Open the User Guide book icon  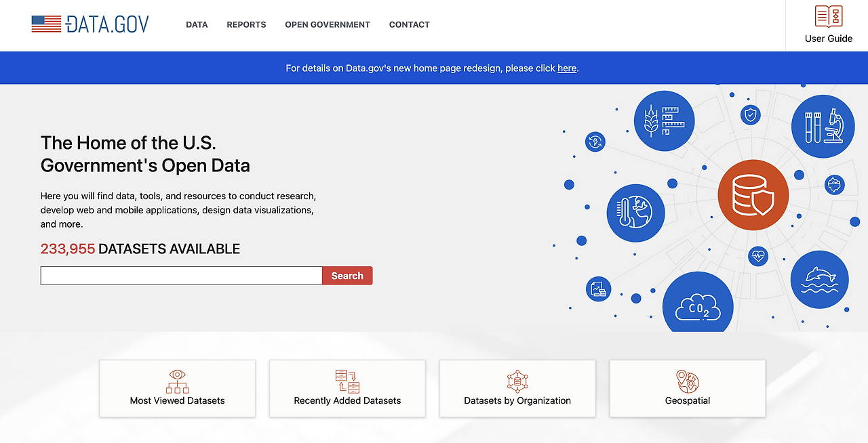point(829,16)
